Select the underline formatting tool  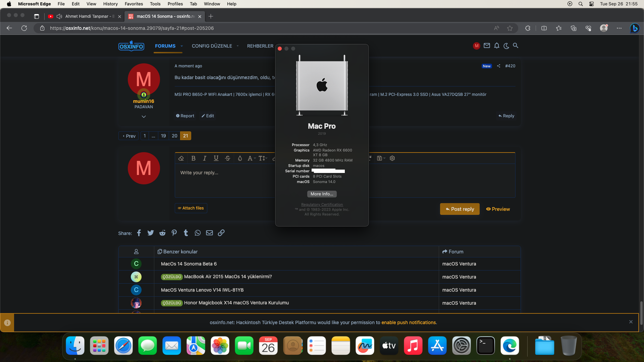216,158
